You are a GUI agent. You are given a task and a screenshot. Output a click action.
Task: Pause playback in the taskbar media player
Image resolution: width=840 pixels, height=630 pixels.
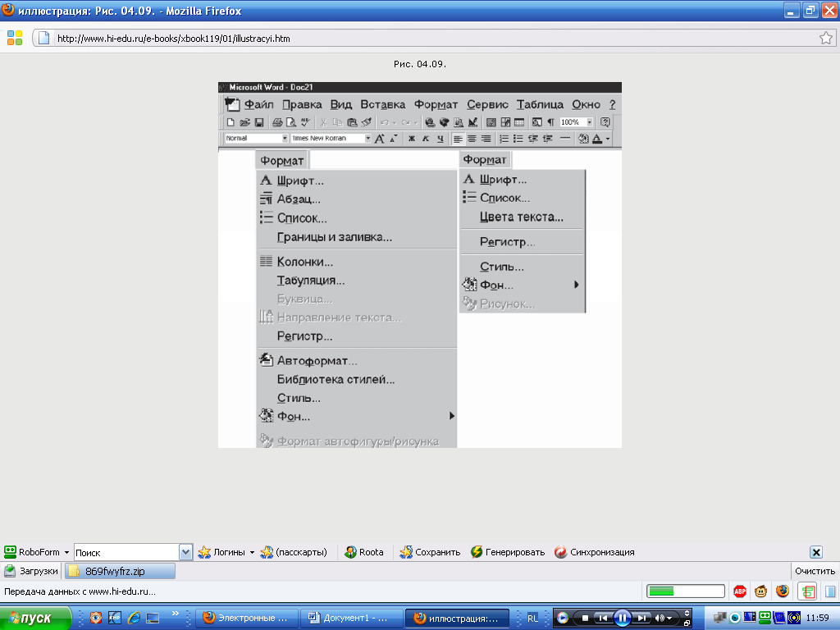(x=622, y=619)
